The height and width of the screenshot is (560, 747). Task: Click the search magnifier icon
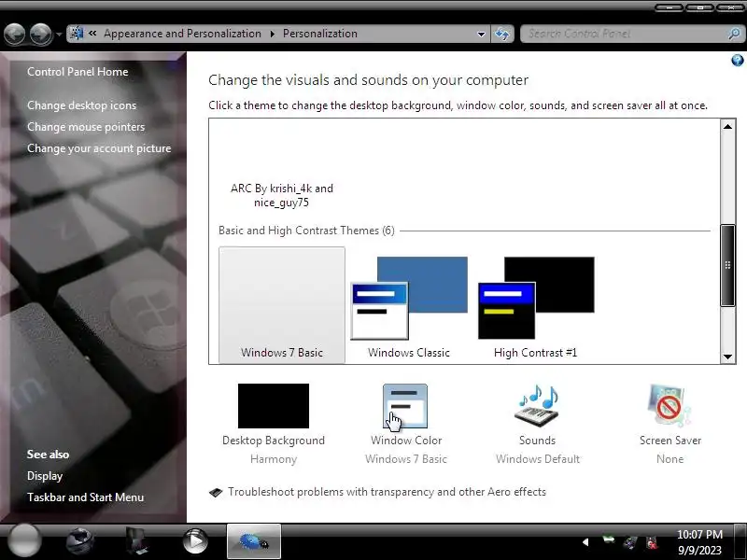pyautogui.click(x=734, y=34)
